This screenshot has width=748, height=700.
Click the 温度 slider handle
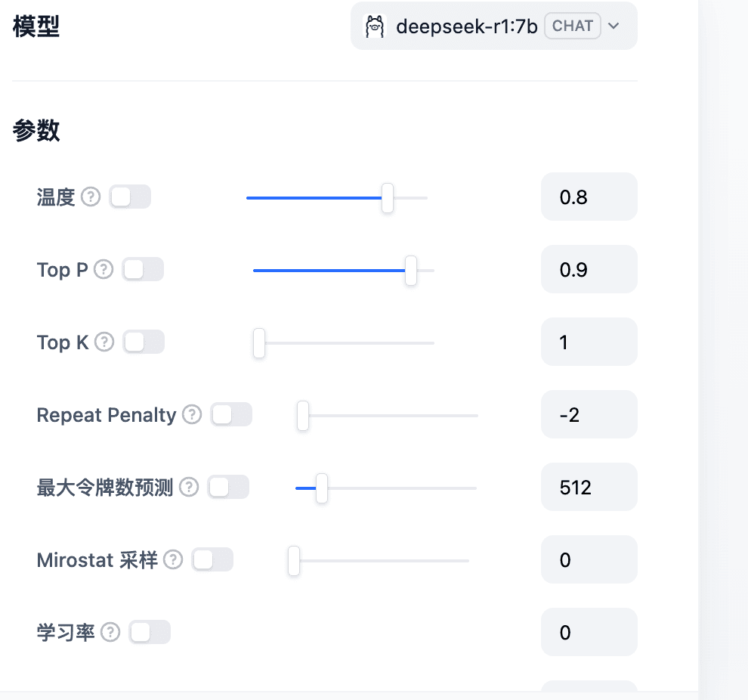pos(388,197)
